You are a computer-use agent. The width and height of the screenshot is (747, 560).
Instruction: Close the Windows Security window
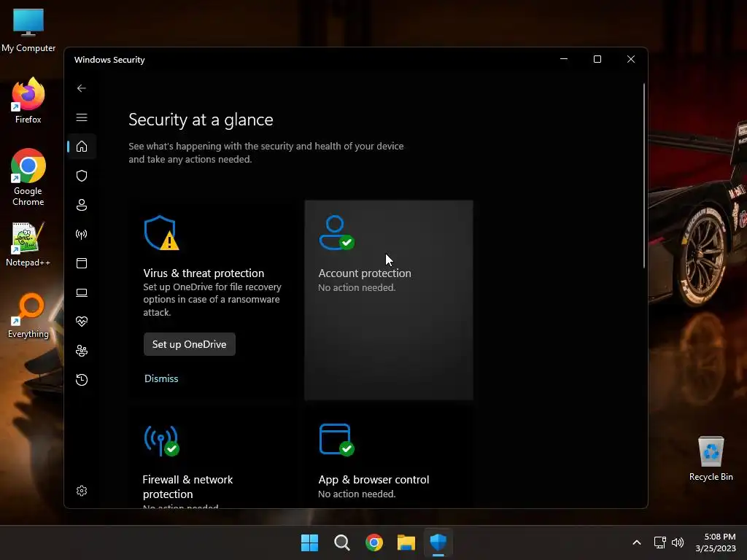[x=631, y=59]
